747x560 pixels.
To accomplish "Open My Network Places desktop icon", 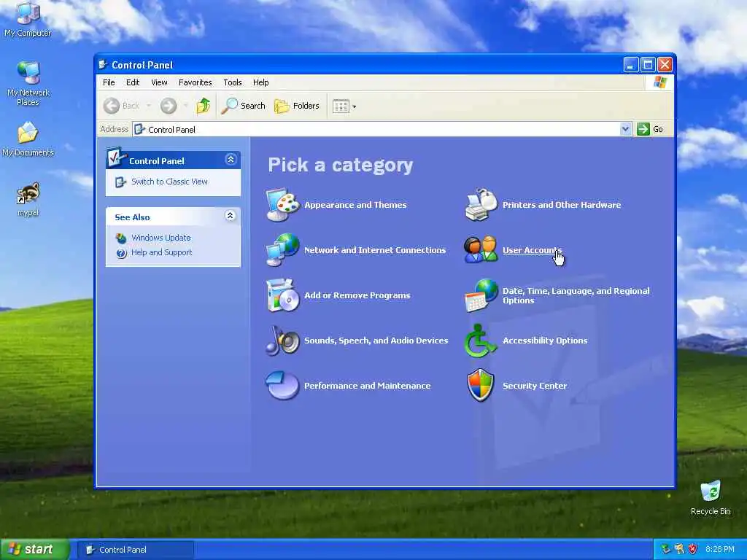I will tap(28, 72).
